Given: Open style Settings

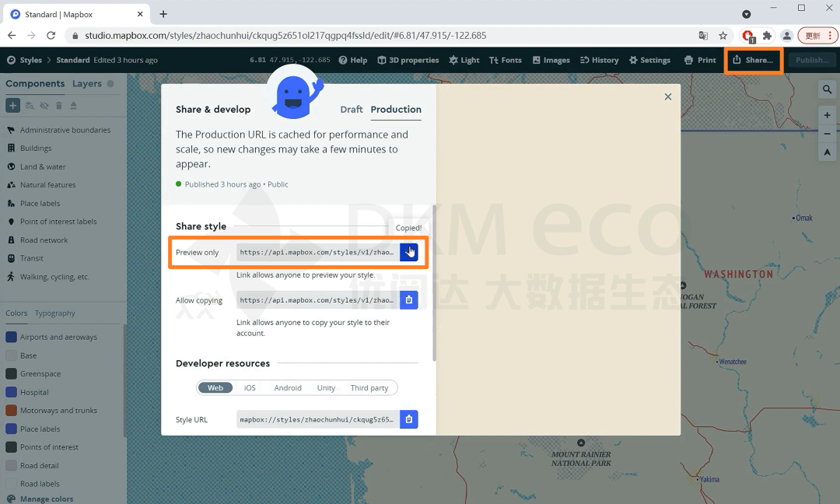Looking at the screenshot, I should click(649, 60).
